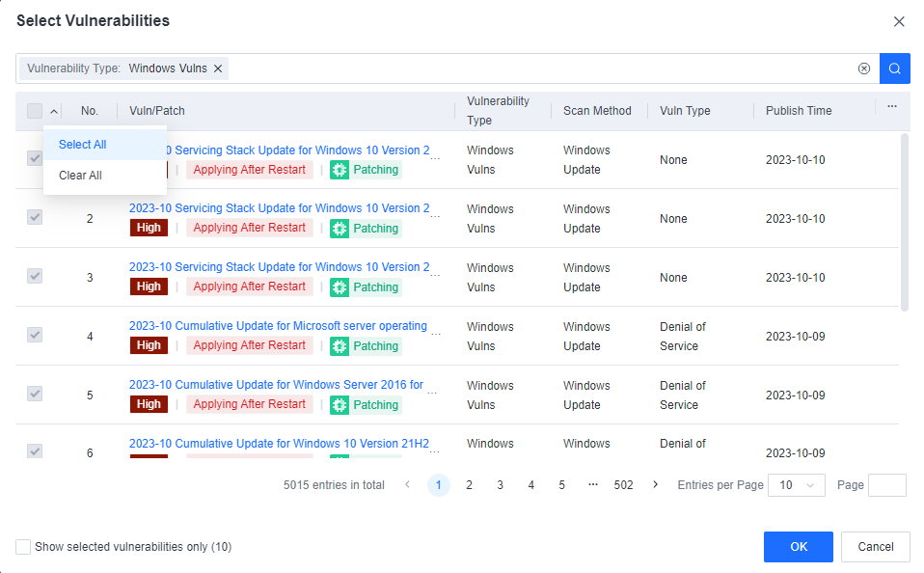Remove the Windows Vulns filter tag
924x573 pixels.
(218, 68)
